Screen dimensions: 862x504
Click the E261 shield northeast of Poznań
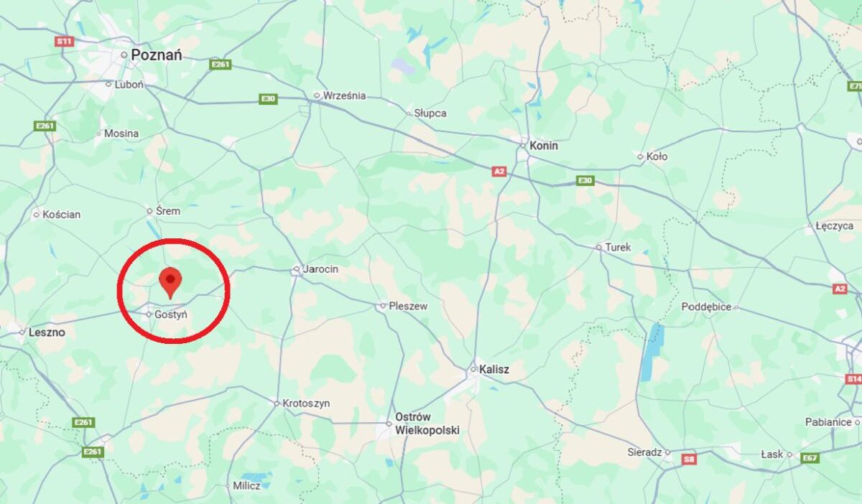tap(221, 65)
